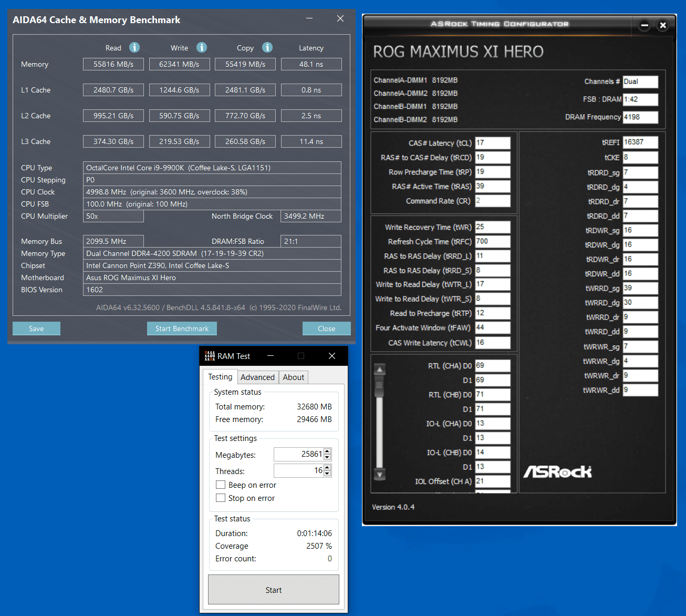
Task: Click the CAS Write Latency (tCWL) field
Action: coord(493,343)
